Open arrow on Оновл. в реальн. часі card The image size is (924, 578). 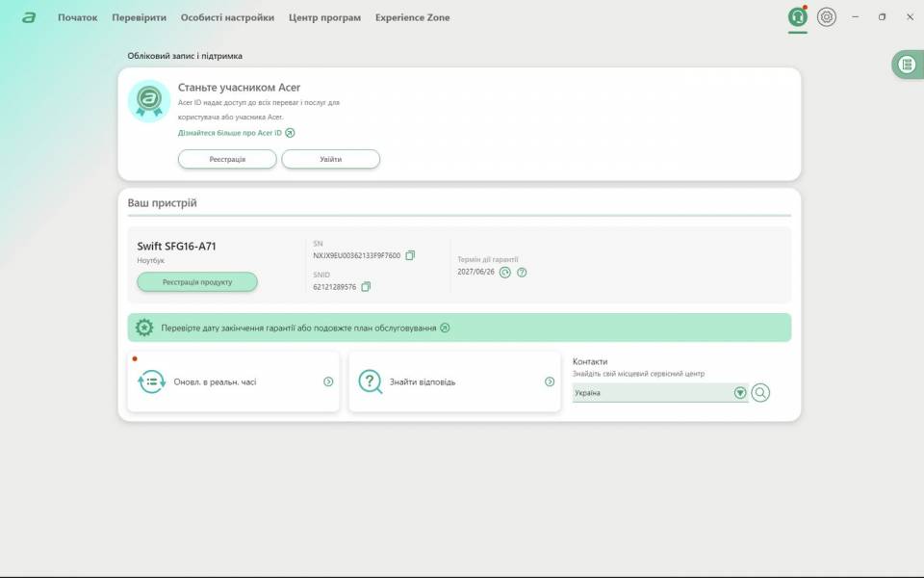pos(328,381)
